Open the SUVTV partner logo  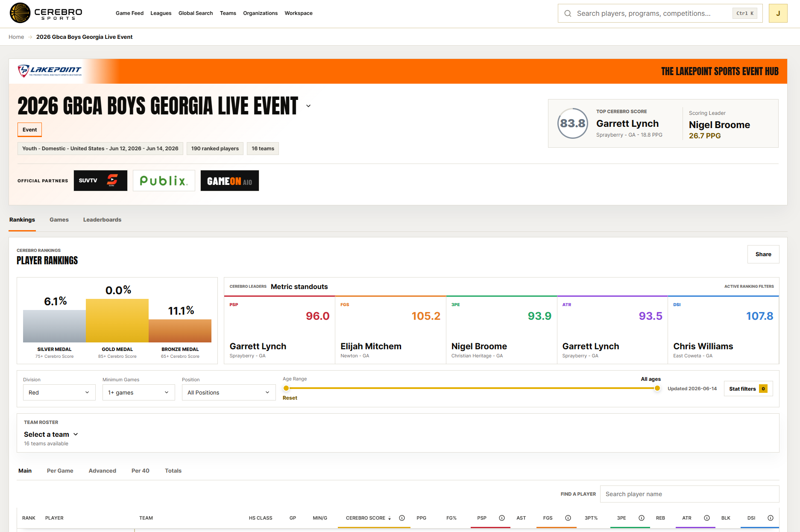click(x=100, y=181)
